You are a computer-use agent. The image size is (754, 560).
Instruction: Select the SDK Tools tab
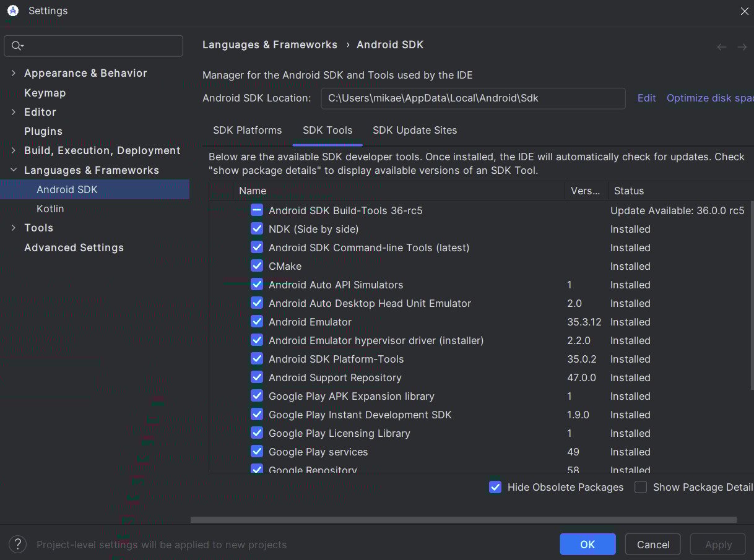pos(327,131)
